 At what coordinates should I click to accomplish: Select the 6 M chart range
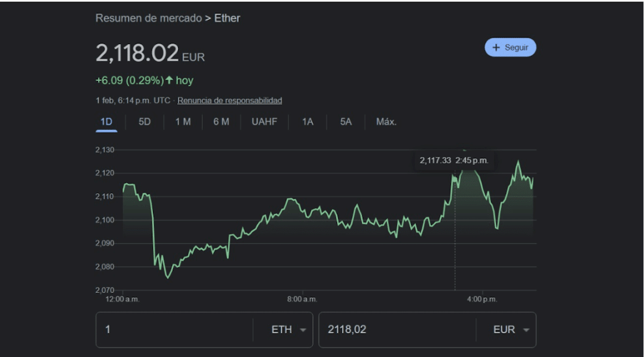(220, 122)
